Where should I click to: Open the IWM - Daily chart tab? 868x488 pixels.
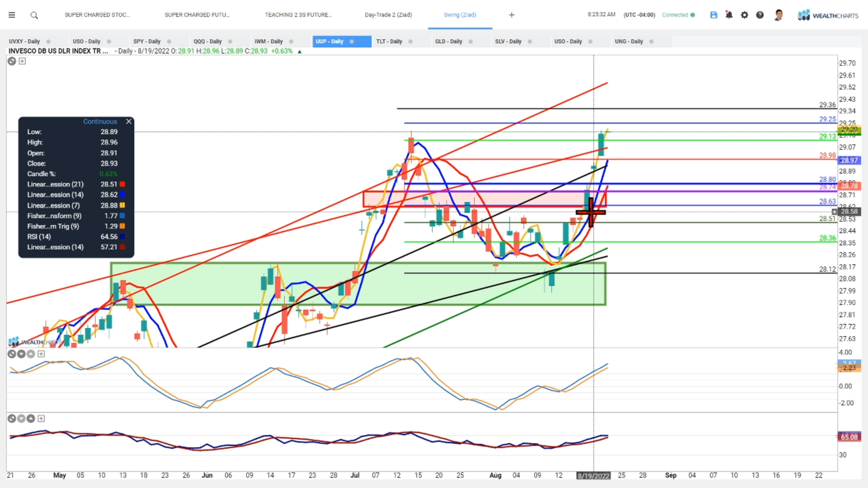tap(269, 42)
